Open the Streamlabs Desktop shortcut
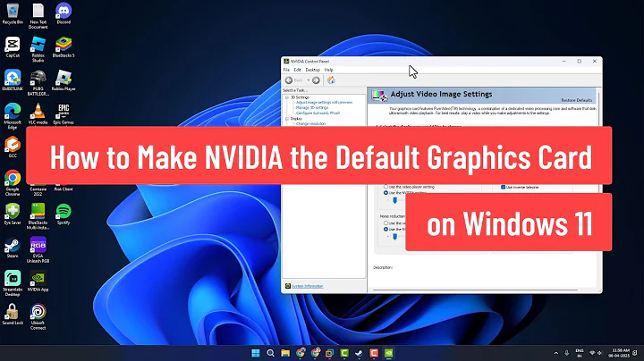Viewport: 644px width, 361px height. (13, 283)
